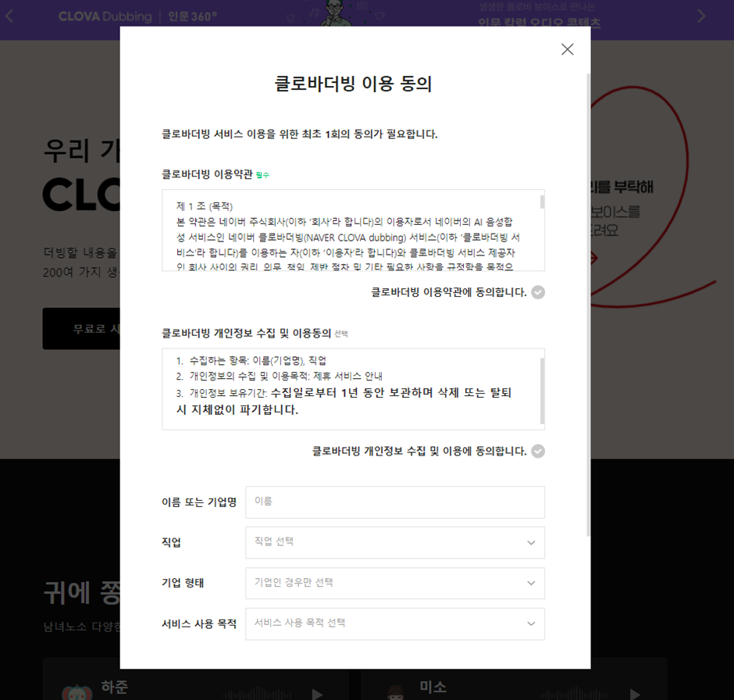Open the 직업 선택 dropdown
Viewport: 734px width, 700px height.
[394, 542]
